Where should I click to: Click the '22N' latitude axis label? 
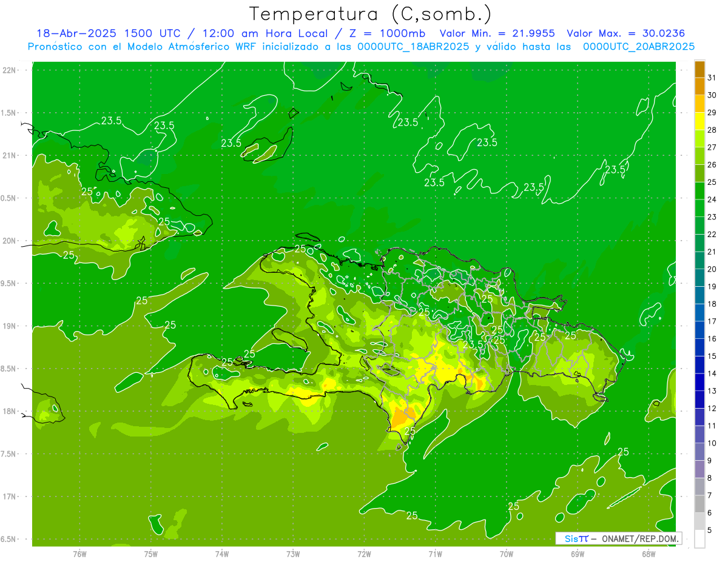(x=10, y=70)
